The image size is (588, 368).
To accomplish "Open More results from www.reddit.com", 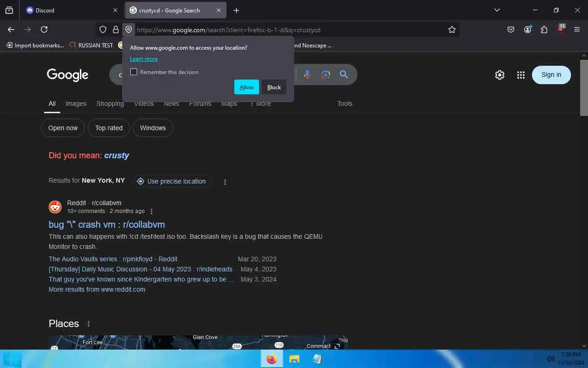I will pos(97,289).
